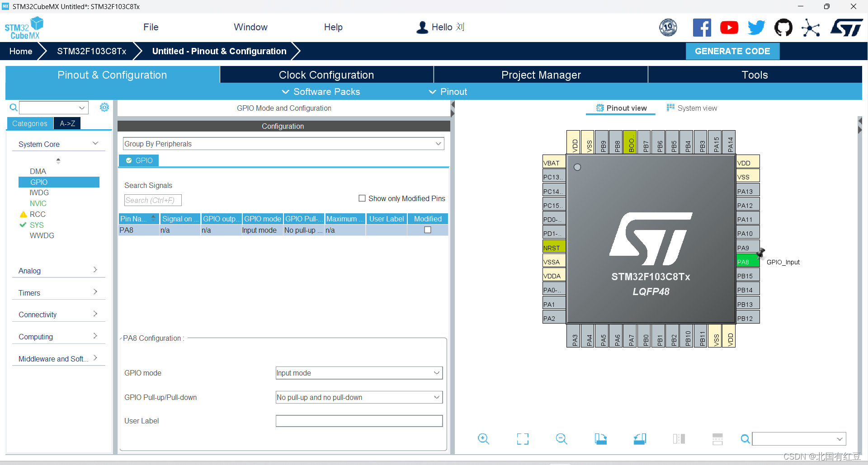Click the User Label input field

pos(359,421)
